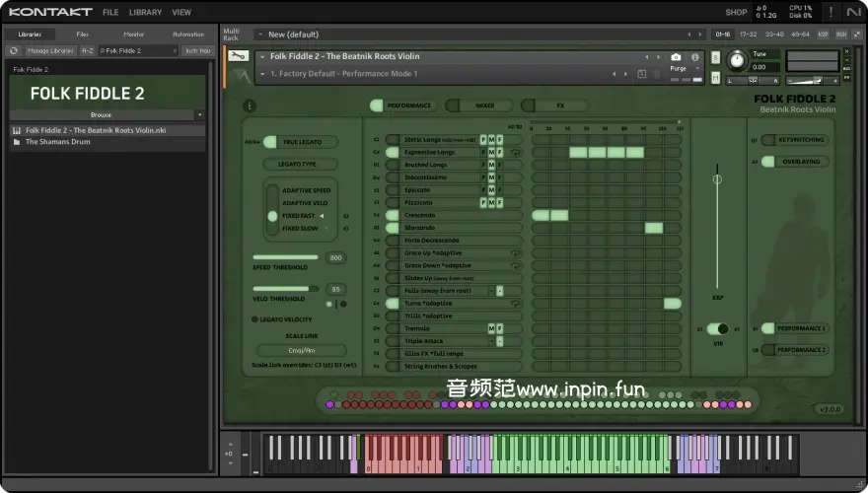Enable the Crescendo articulation toggle
Viewport: 868px width, 493px height.
392,215
